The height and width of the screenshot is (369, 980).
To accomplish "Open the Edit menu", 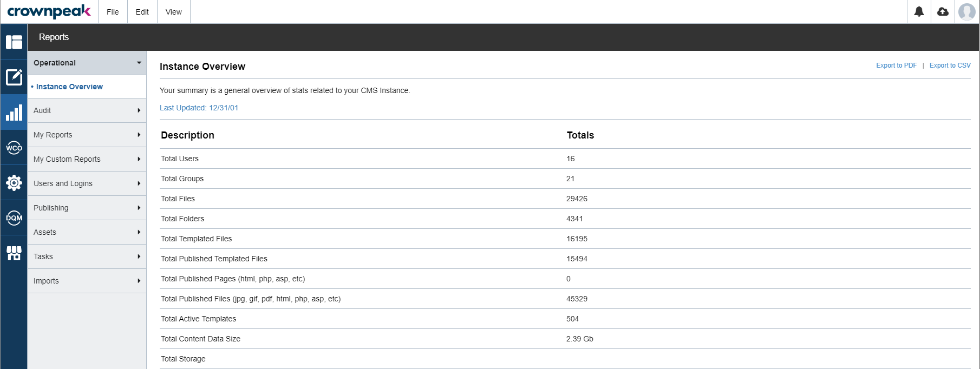I will pos(142,12).
